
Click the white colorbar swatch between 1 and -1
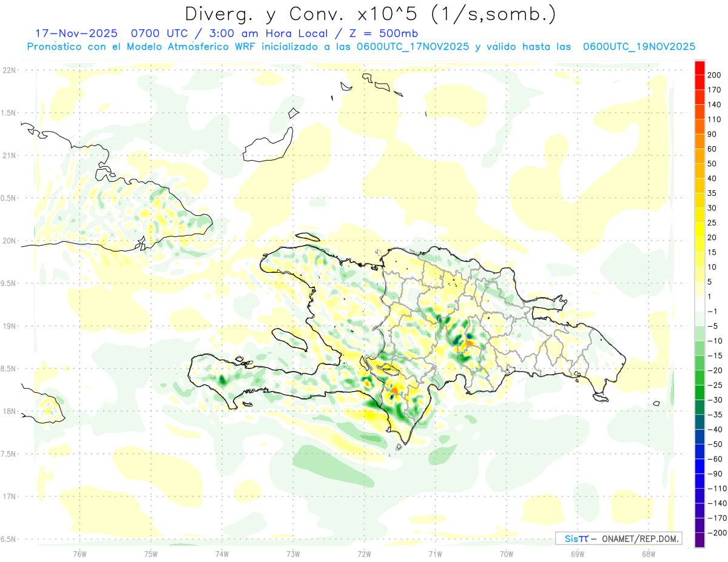[x=700, y=304]
